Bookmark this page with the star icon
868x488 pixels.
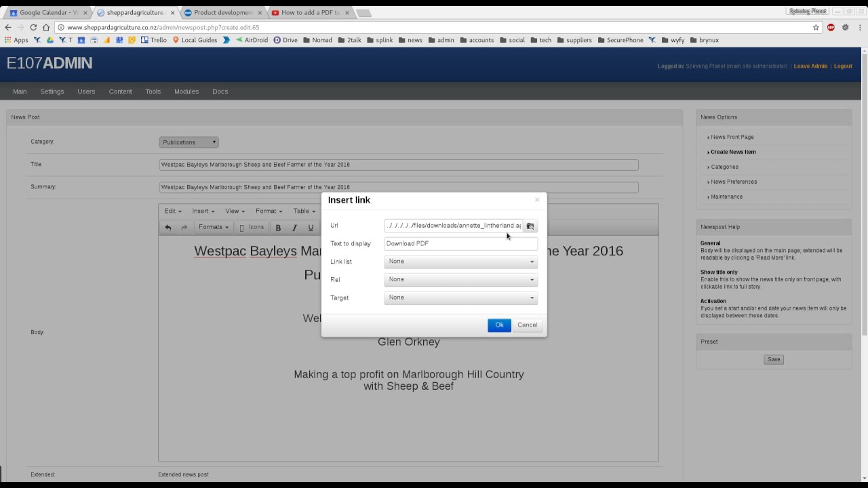(x=816, y=27)
